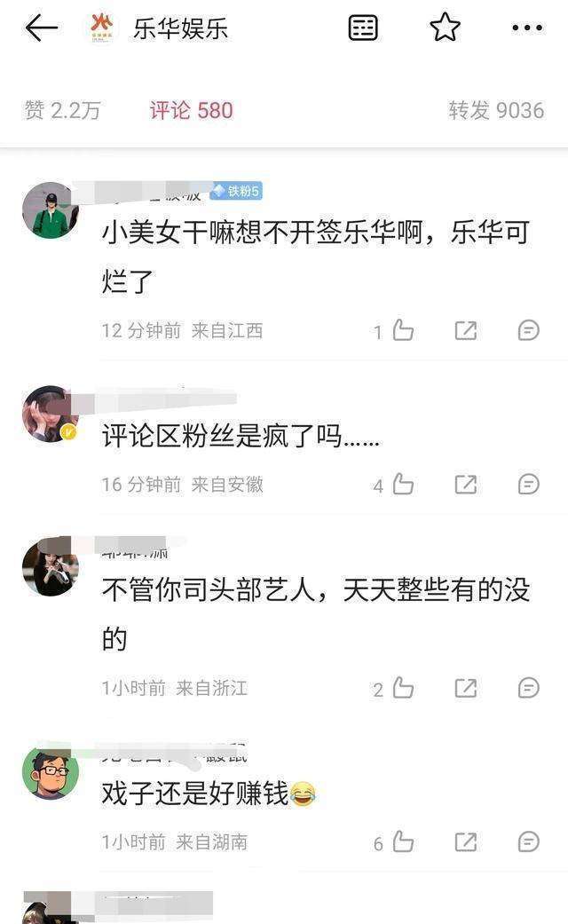
Task: Reply to the 江西 comment via bubble icon
Action: pos(529,330)
